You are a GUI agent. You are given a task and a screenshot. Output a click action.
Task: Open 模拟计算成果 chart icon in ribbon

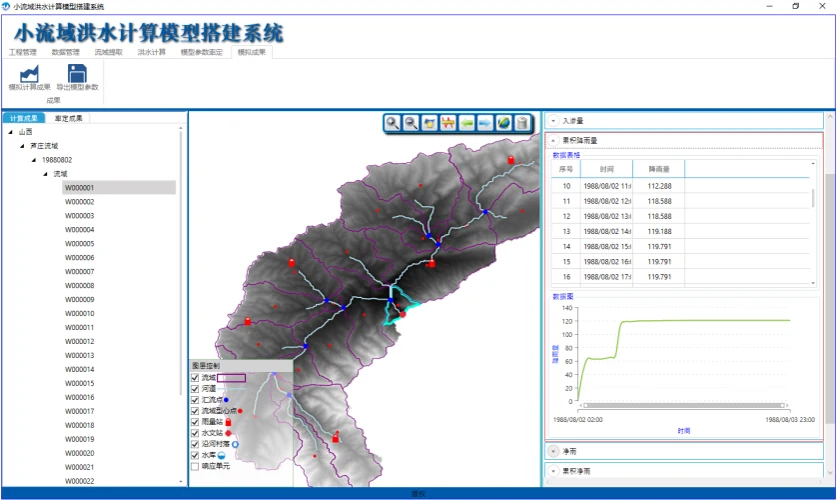(29, 74)
